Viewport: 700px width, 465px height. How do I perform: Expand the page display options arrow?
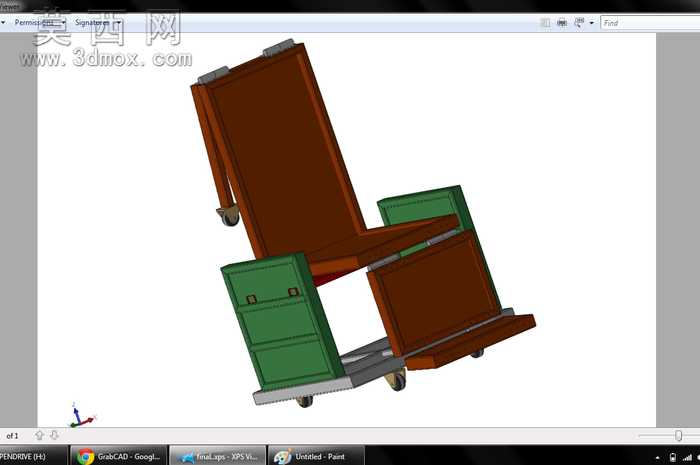point(592,23)
